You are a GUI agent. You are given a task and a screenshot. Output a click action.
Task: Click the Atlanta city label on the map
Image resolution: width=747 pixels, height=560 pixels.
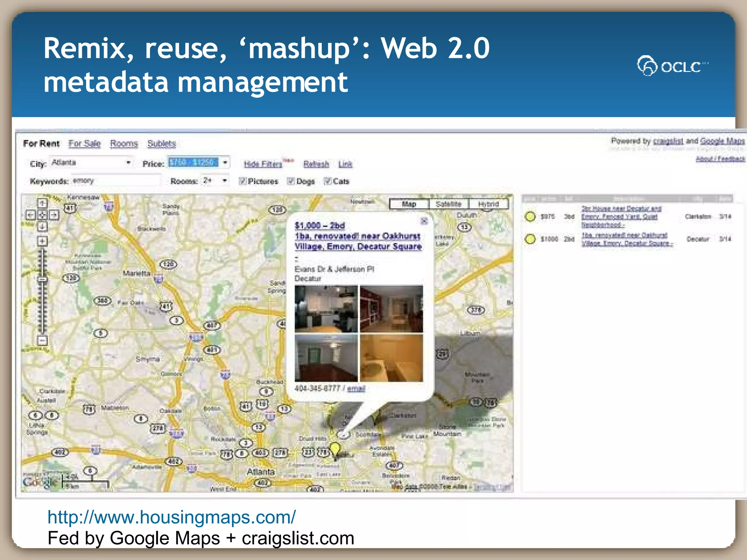coord(260,472)
